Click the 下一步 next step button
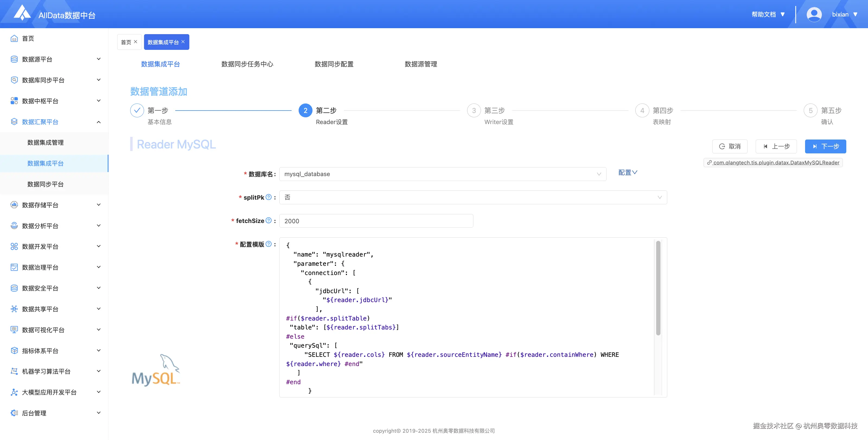The width and height of the screenshot is (868, 440). [825, 146]
